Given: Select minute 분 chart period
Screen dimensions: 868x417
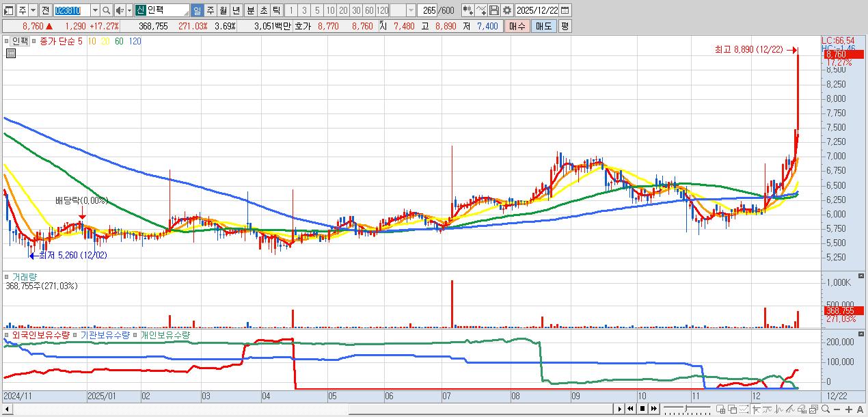Looking at the screenshot, I should coord(250,10).
